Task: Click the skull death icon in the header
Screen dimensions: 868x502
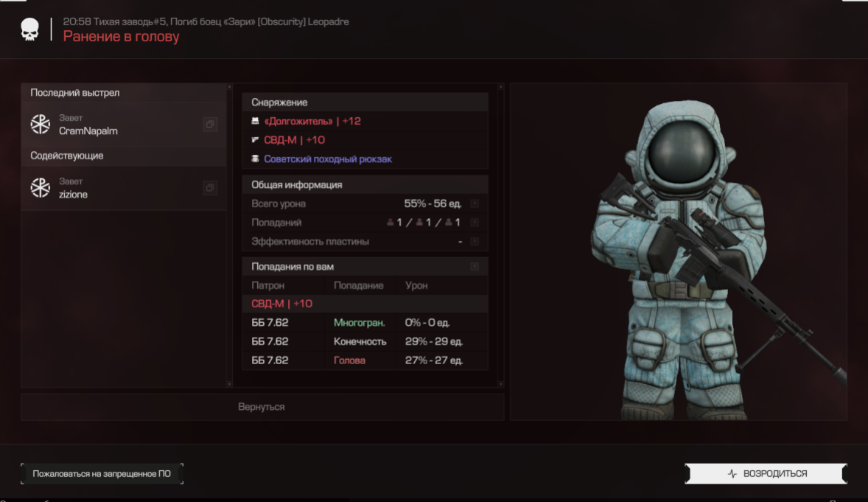Action: pos(30,29)
